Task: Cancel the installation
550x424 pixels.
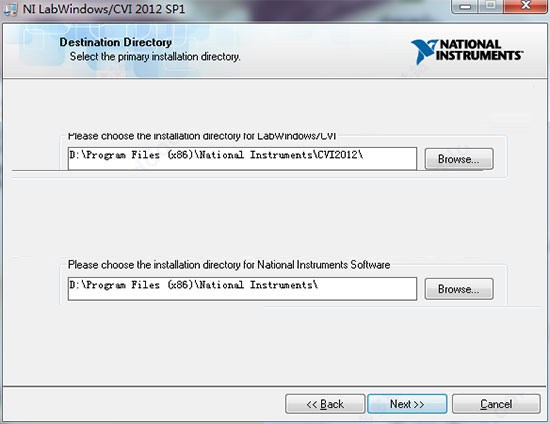Action: 496,404
